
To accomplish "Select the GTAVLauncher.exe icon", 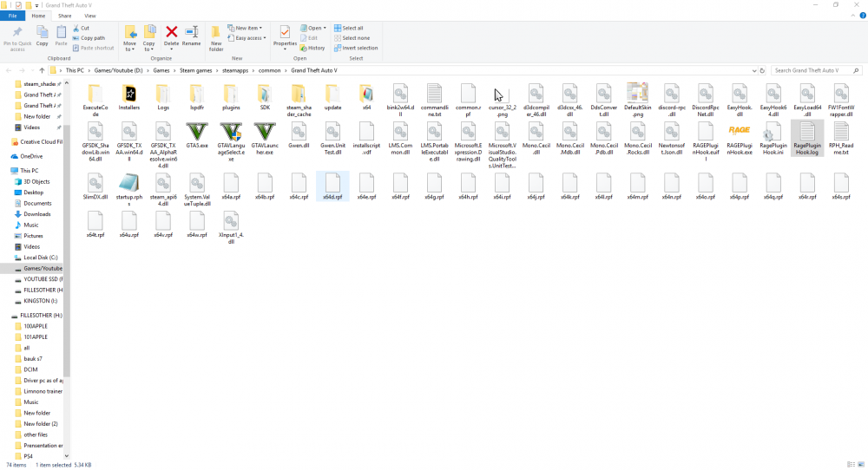I will click(x=264, y=132).
